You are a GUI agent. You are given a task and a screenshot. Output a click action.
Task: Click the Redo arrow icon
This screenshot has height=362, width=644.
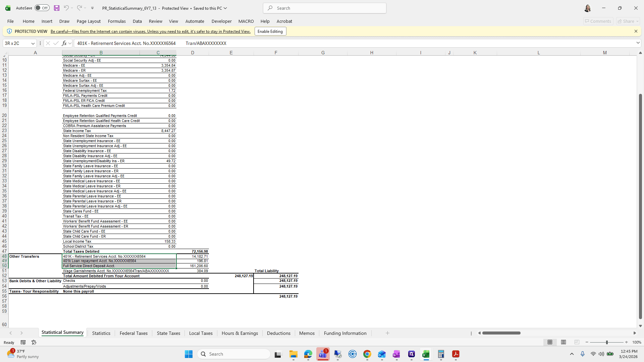[79, 8]
